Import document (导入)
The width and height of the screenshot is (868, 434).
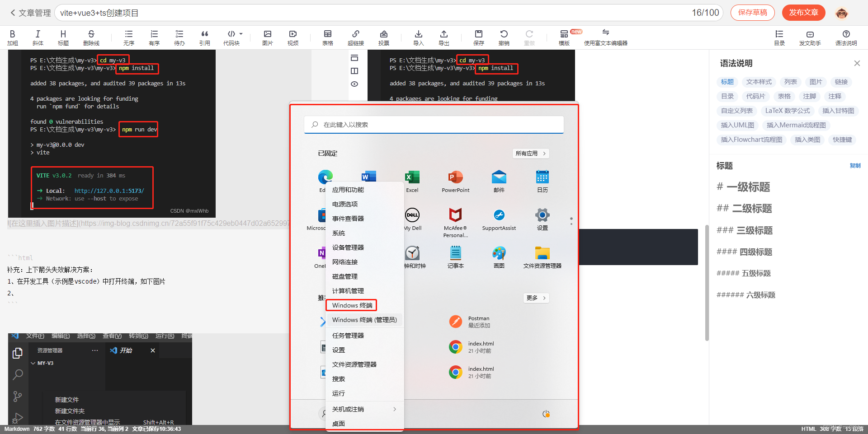(x=419, y=38)
